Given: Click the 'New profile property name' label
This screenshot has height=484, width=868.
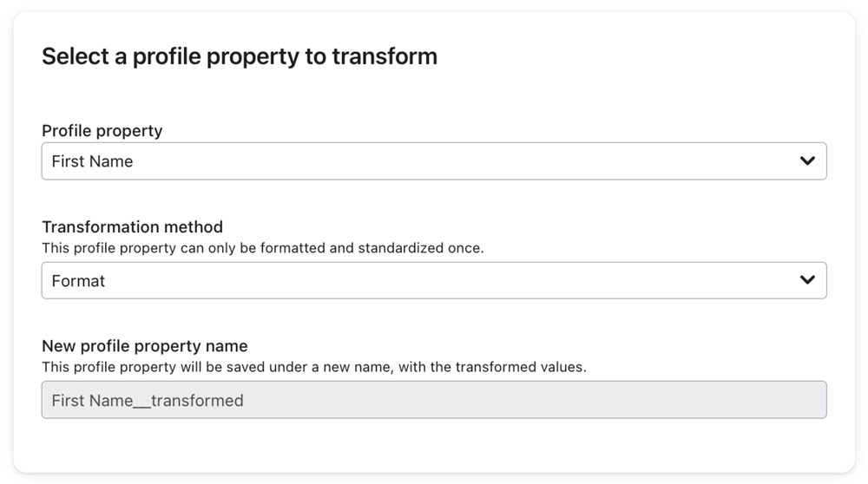Looking at the screenshot, I should click(145, 346).
